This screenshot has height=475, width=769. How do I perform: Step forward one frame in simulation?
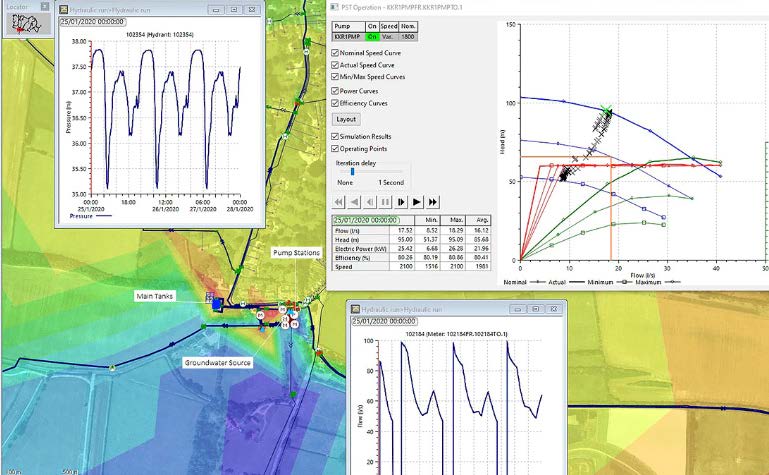[402, 201]
